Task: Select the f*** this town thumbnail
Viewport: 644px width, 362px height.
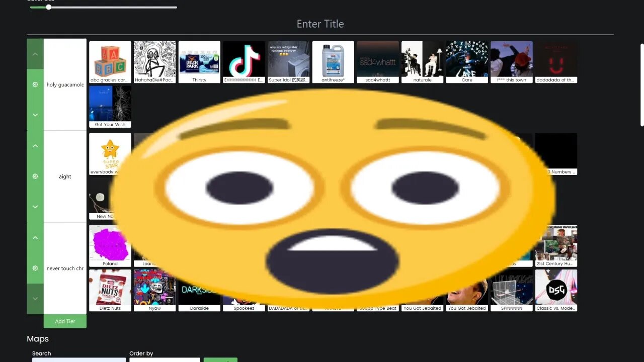Action: (x=512, y=62)
